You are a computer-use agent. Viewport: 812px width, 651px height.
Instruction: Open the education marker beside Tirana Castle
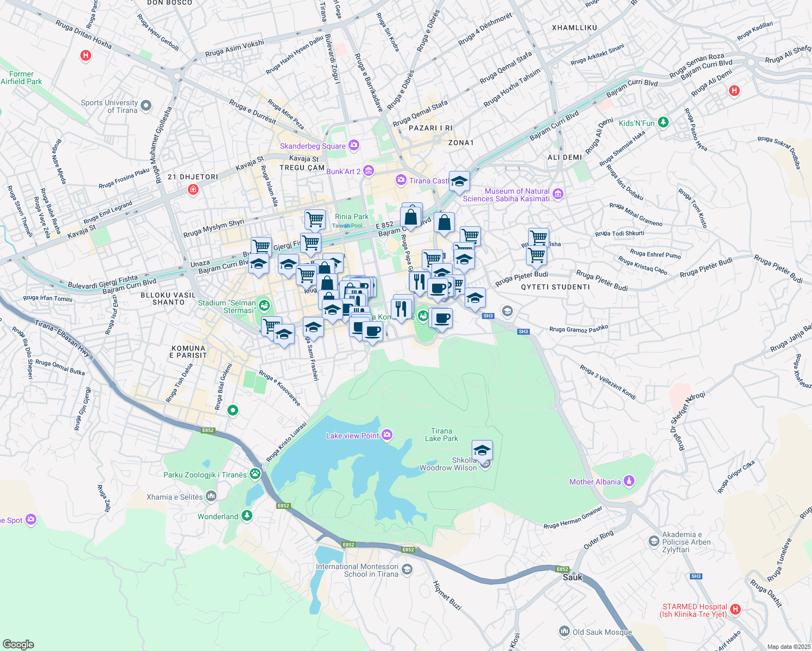tap(459, 181)
